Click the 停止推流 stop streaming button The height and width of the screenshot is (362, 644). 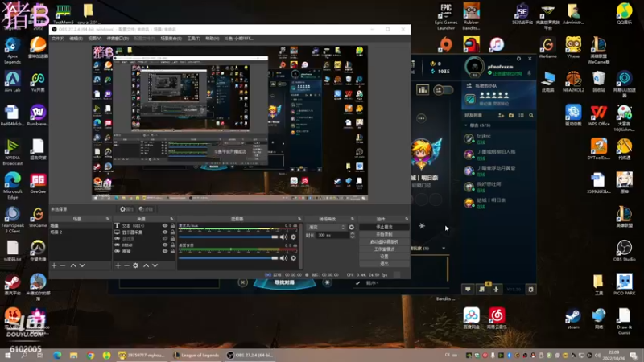pyautogui.click(x=385, y=227)
